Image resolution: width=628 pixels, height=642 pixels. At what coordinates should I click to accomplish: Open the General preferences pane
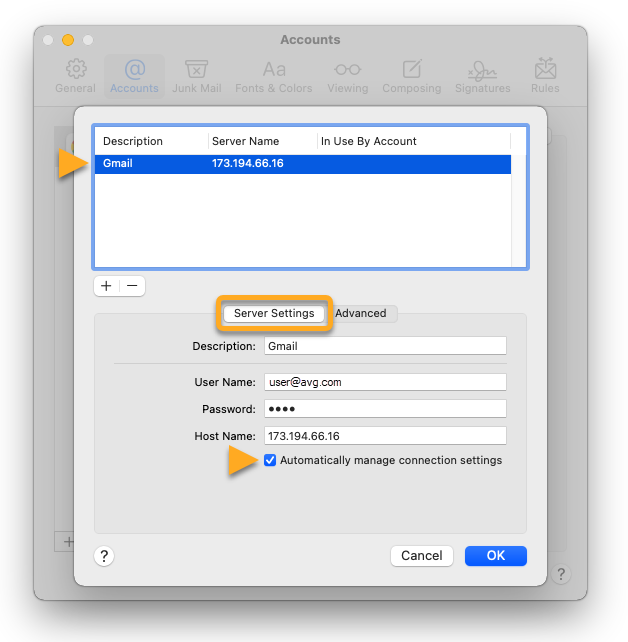pyautogui.click(x=75, y=76)
